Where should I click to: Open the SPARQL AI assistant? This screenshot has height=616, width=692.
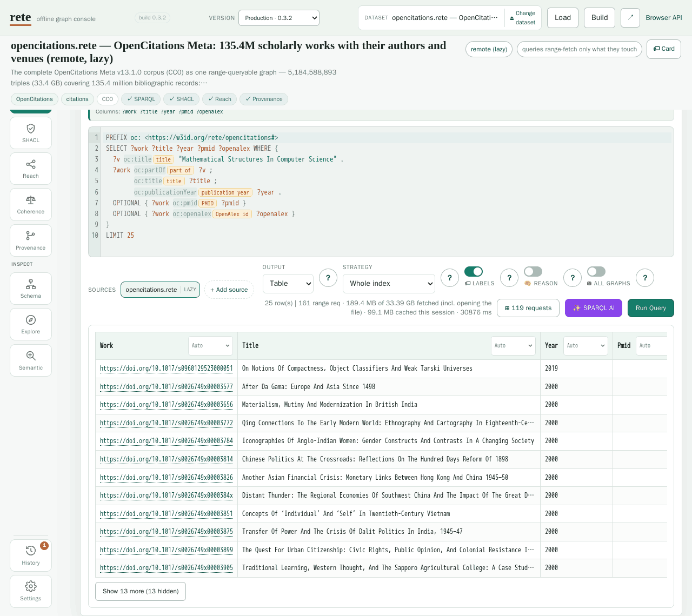pos(594,308)
